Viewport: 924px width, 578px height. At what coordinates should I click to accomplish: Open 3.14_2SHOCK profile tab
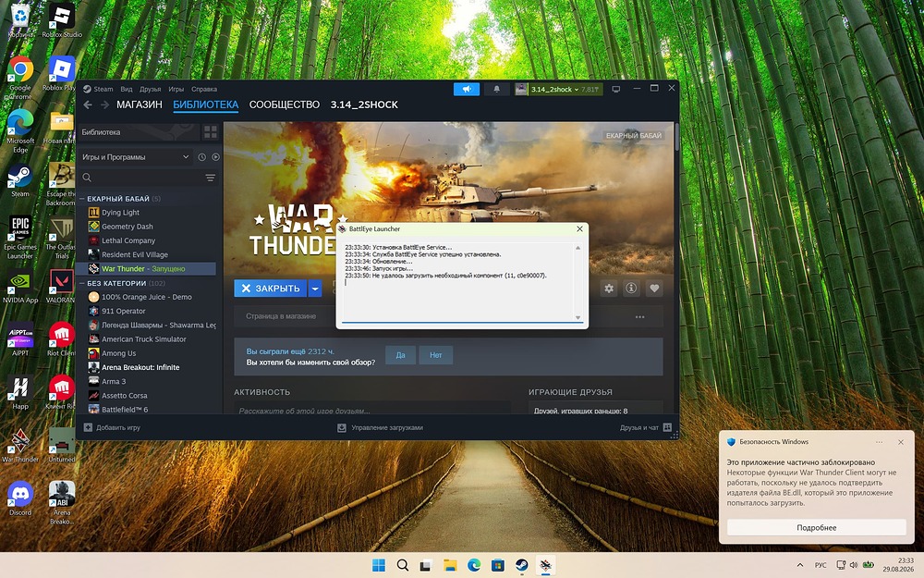click(x=364, y=105)
